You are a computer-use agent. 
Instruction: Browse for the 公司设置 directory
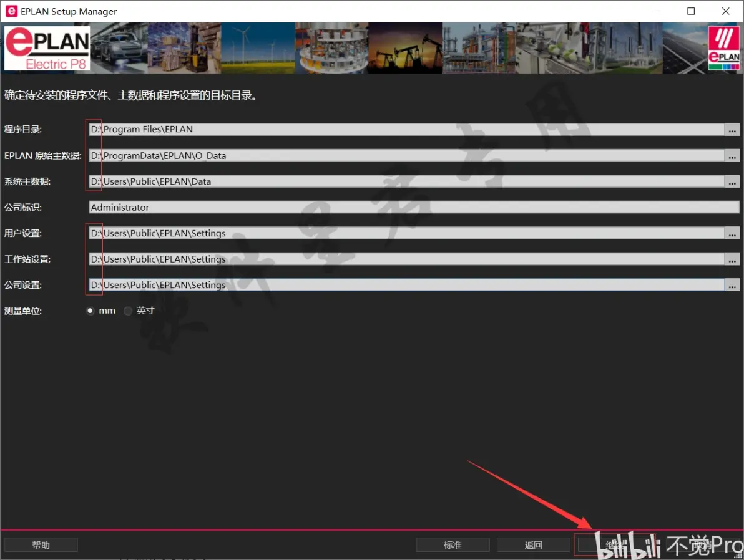pos(732,285)
